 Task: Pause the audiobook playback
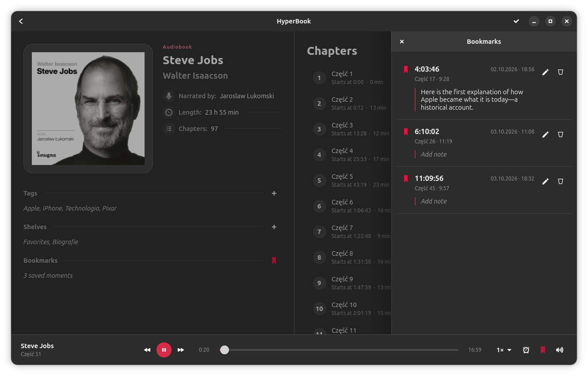coord(164,350)
